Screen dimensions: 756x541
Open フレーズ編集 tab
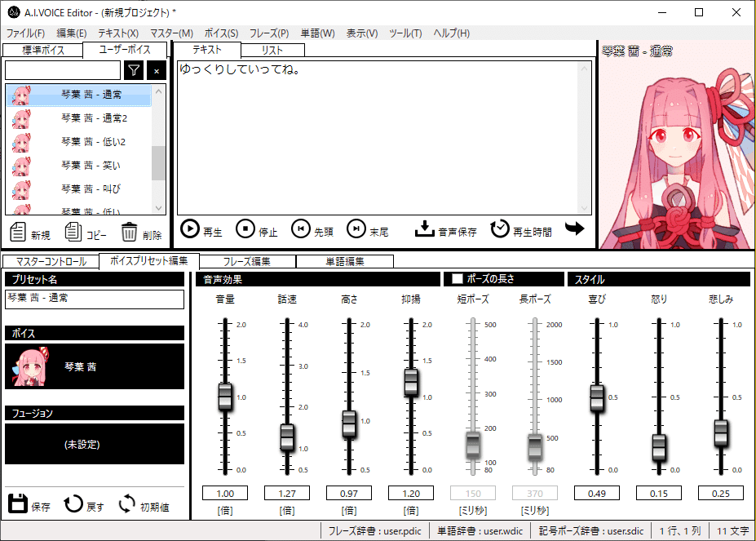(x=247, y=262)
